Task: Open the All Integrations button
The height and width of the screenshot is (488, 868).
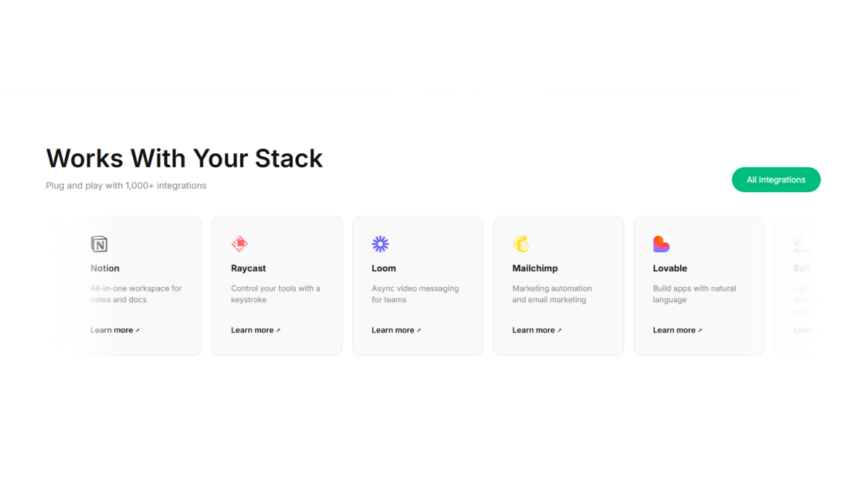Action: point(776,180)
